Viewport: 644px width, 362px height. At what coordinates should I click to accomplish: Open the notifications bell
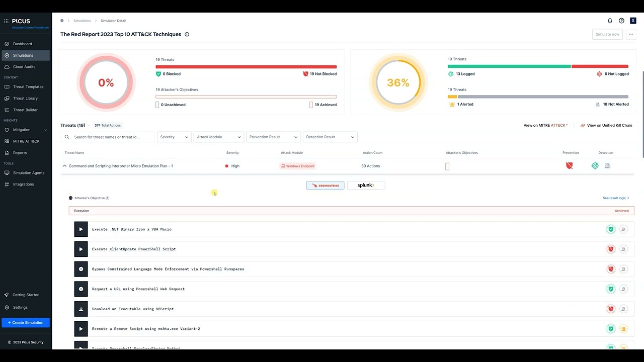(x=610, y=21)
